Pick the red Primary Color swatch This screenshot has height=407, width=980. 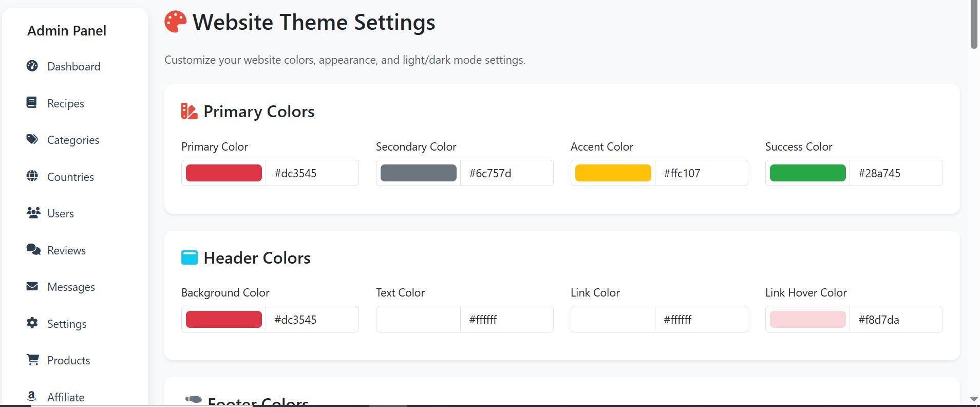(x=224, y=173)
